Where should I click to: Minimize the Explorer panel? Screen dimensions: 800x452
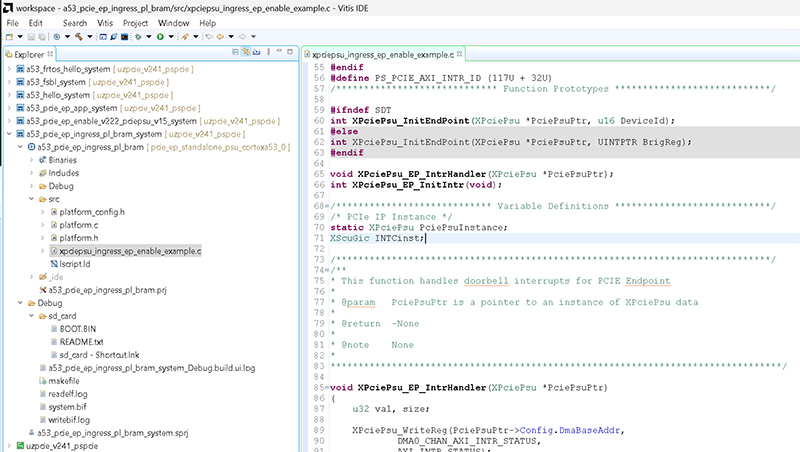tap(279, 51)
